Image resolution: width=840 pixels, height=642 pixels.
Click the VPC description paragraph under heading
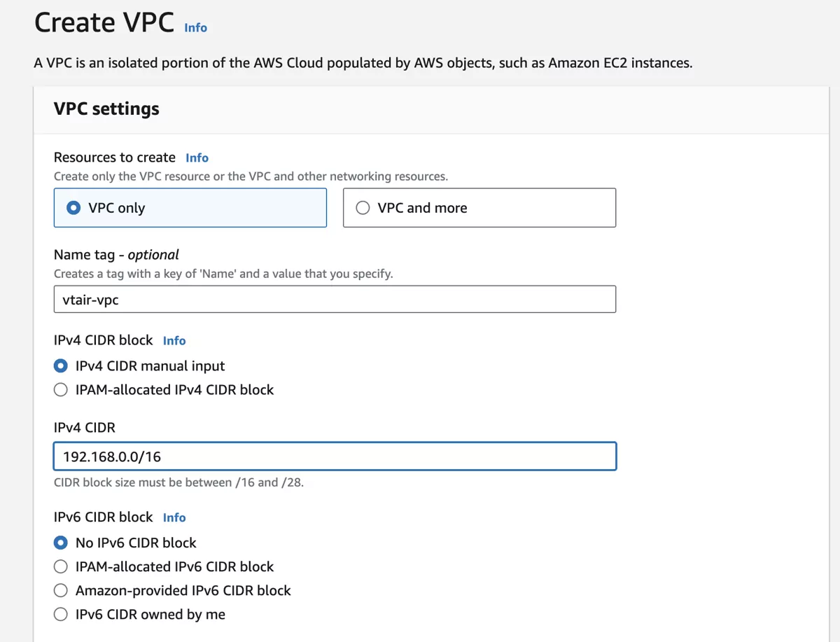[363, 63]
